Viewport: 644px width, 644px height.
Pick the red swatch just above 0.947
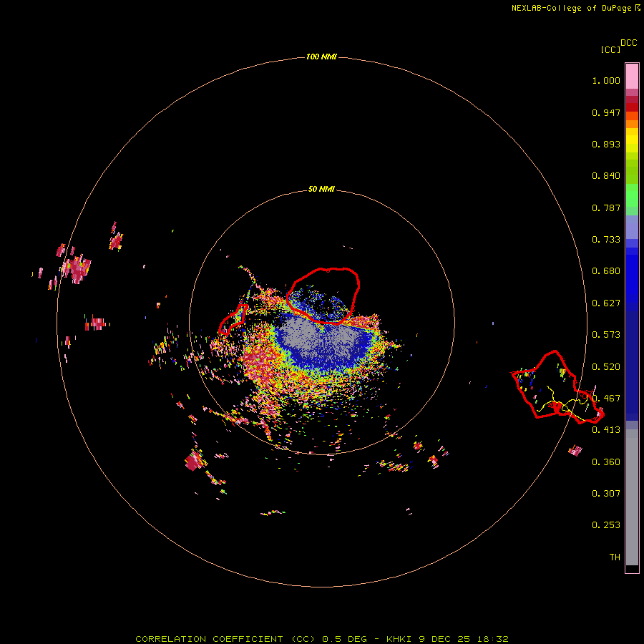click(632, 107)
